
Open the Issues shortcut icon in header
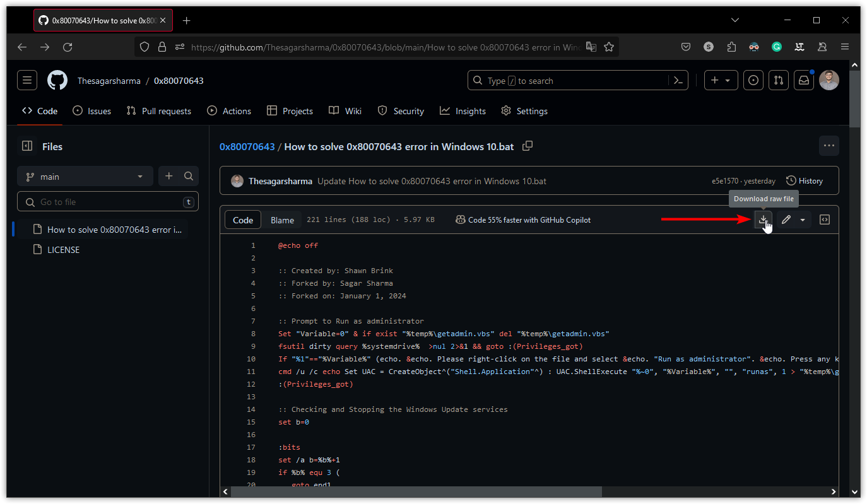click(x=753, y=80)
